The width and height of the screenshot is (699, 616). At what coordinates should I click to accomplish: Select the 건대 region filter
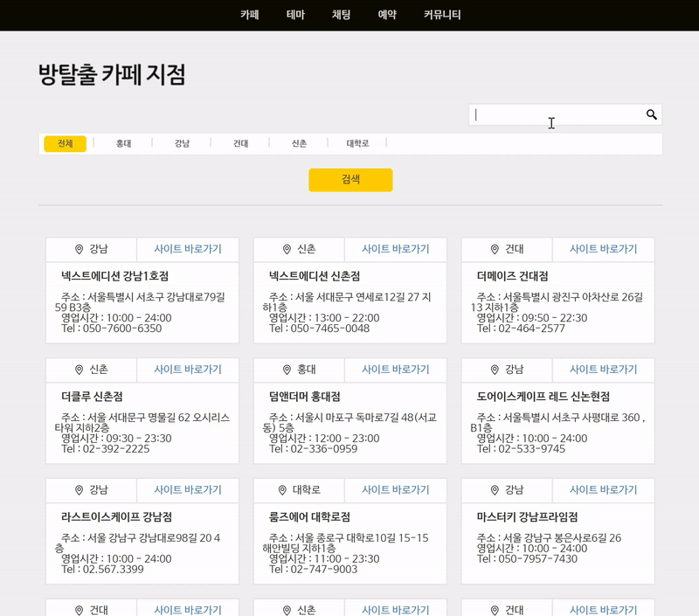241,143
